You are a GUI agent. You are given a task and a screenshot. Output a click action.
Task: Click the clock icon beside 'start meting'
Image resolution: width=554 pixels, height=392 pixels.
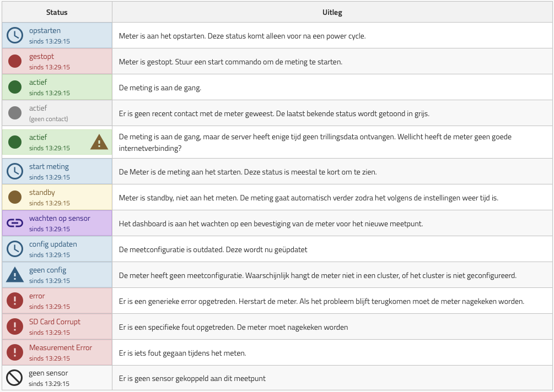tap(15, 171)
